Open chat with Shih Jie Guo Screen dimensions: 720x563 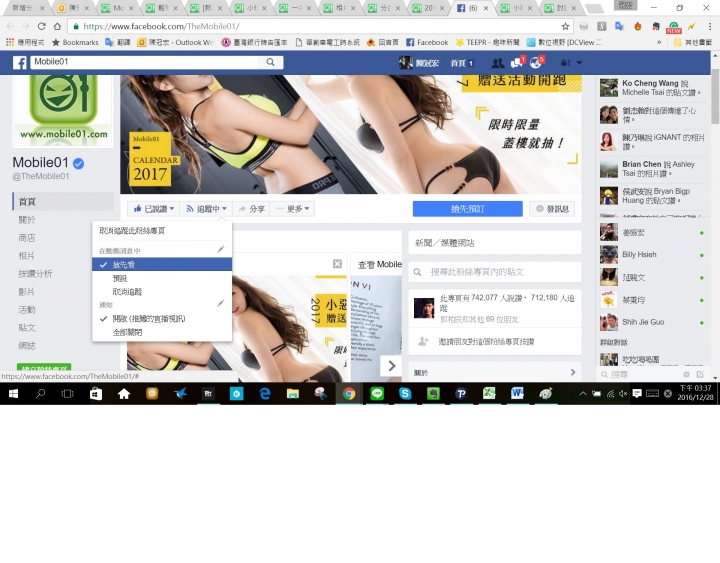tap(652, 322)
